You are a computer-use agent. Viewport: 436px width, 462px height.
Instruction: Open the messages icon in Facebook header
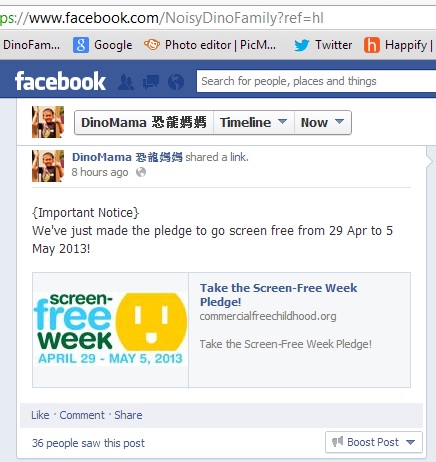pyautogui.click(x=151, y=82)
